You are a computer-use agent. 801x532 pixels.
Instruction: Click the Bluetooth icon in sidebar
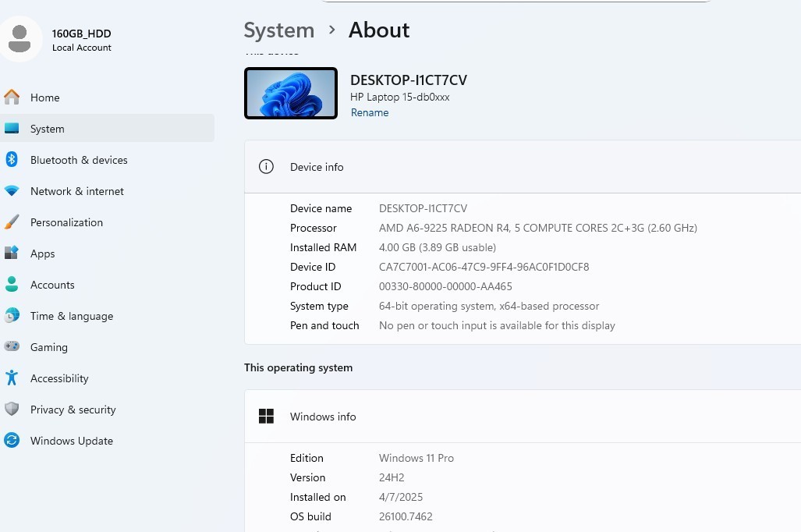click(12, 159)
